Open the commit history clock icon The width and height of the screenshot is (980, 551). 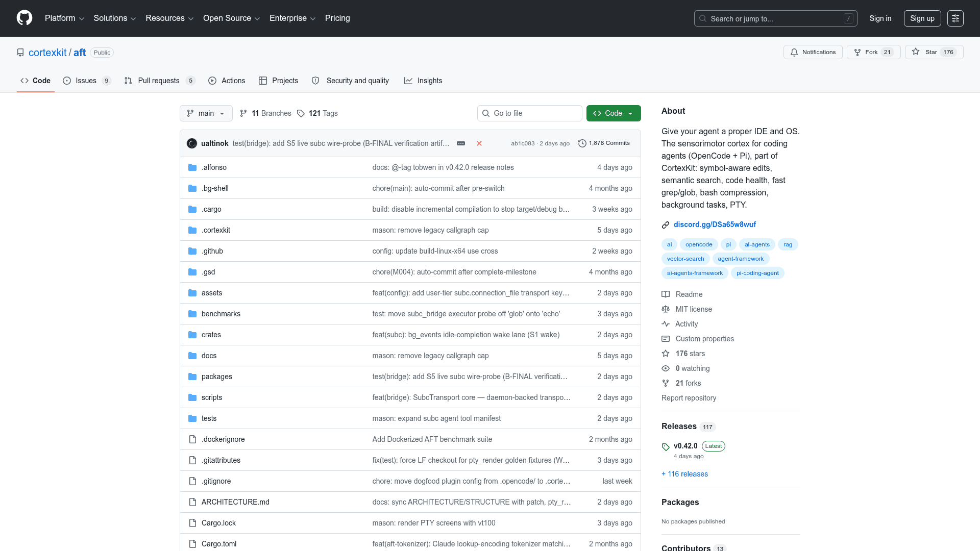[582, 143]
